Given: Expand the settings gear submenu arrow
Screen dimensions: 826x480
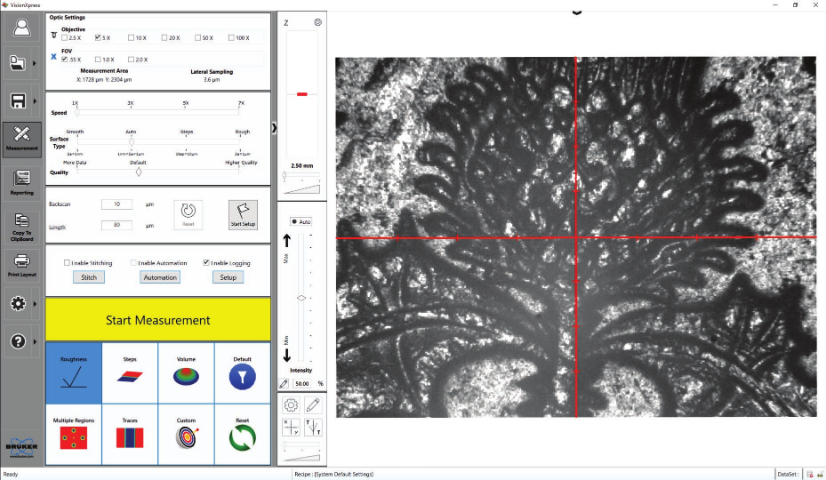Looking at the screenshot, I should click(x=38, y=303).
